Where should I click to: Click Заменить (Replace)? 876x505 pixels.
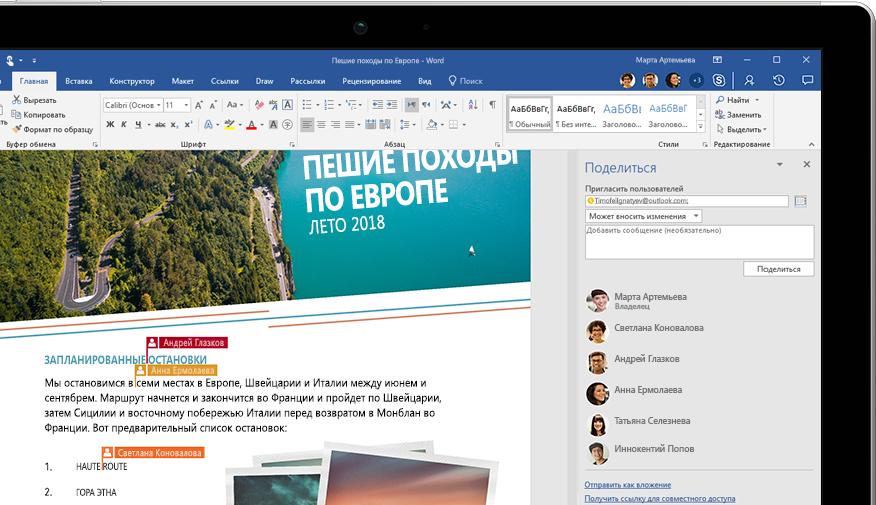738,115
